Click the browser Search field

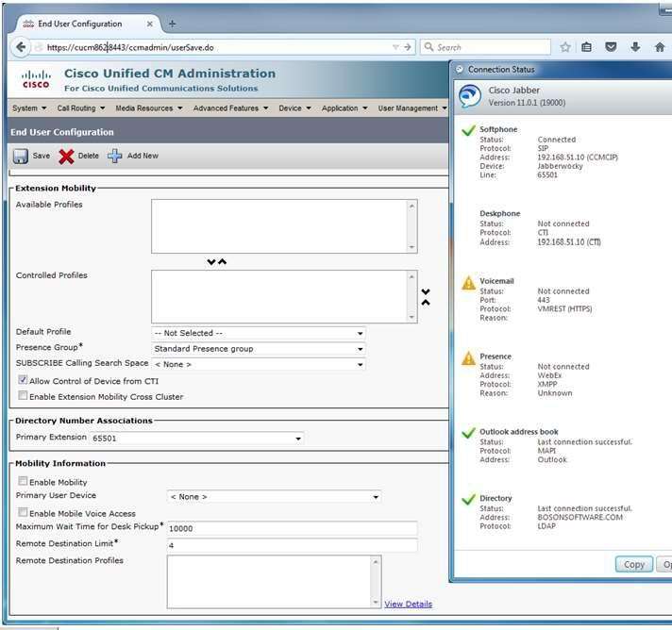(x=485, y=47)
